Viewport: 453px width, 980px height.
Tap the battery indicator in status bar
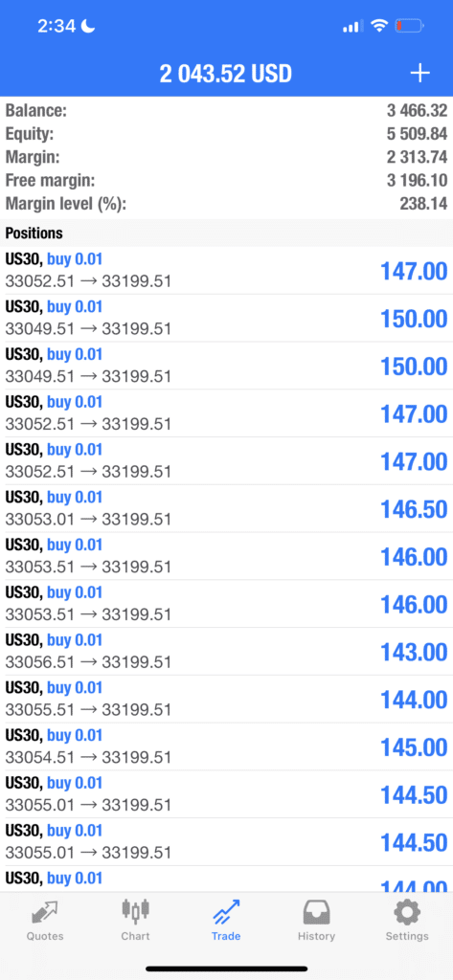pyautogui.click(x=410, y=26)
